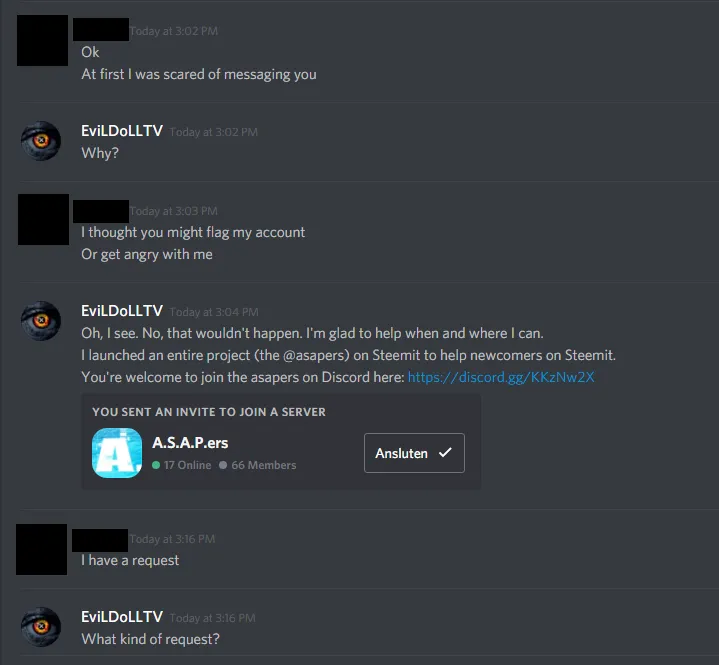Click EviLDoLLTV username above 'Why?'
The image size is (719, 665).
click(x=122, y=131)
